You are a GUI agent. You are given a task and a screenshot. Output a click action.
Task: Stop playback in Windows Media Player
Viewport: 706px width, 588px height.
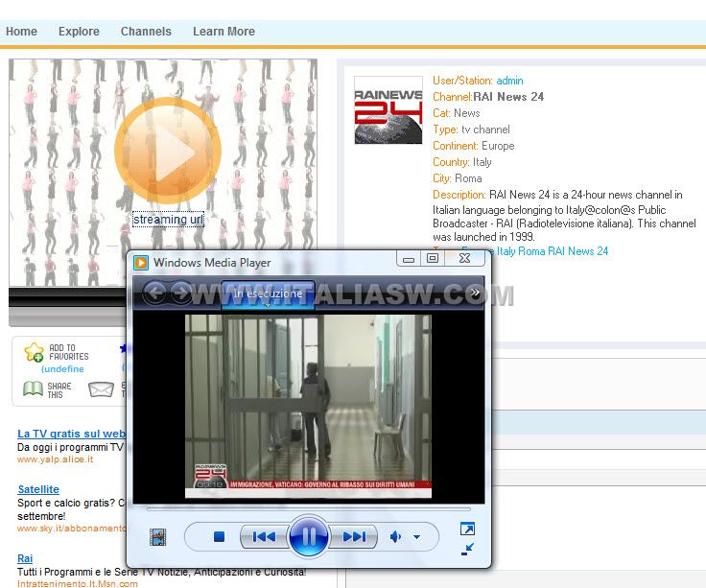pos(219,536)
